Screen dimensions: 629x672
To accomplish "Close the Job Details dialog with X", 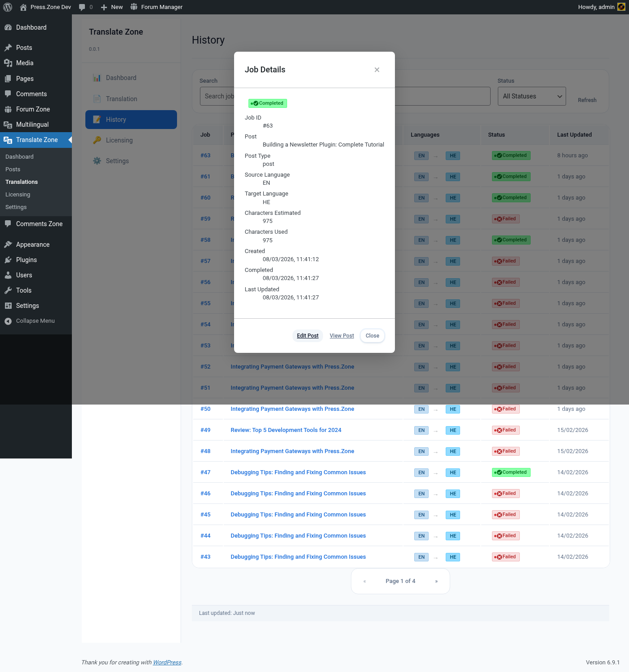I will pos(377,70).
